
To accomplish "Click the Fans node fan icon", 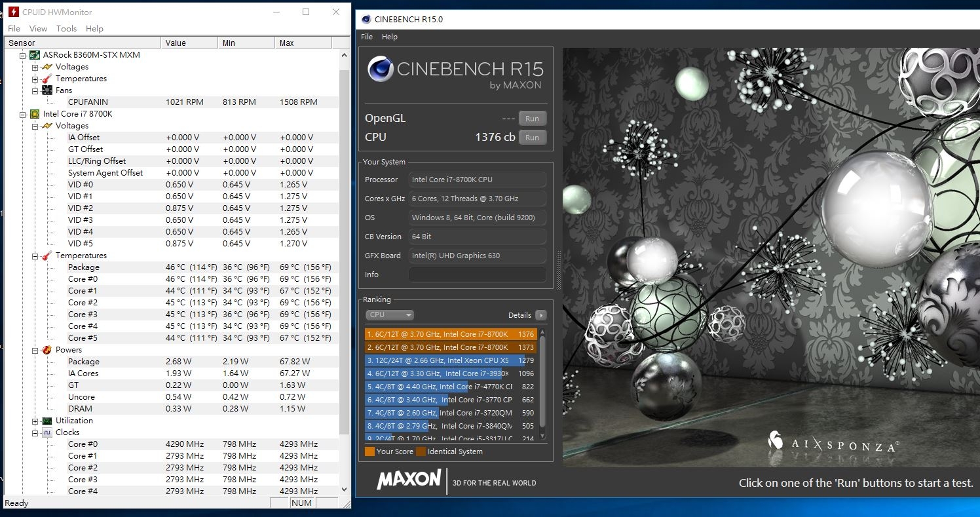I will (47, 90).
